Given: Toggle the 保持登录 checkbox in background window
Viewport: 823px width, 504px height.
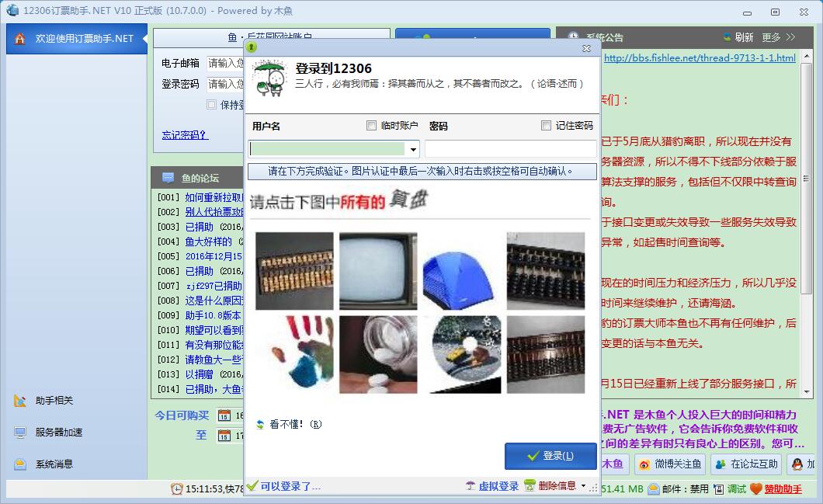Looking at the screenshot, I should (x=211, y=105).
